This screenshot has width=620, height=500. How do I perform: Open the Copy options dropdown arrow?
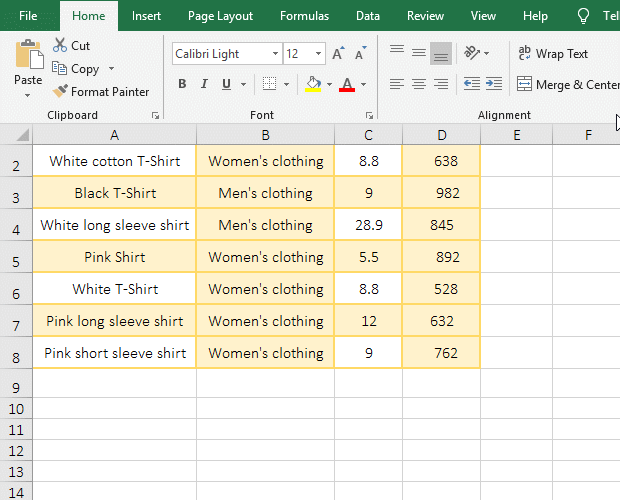[x=111, y=69]
